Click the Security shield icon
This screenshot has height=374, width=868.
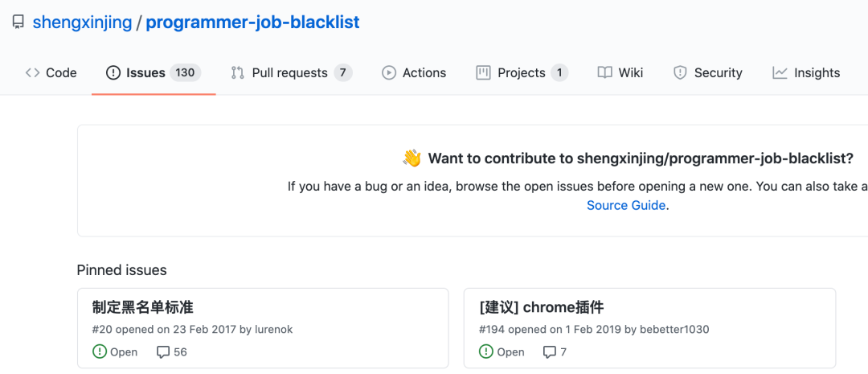[680, 72]
